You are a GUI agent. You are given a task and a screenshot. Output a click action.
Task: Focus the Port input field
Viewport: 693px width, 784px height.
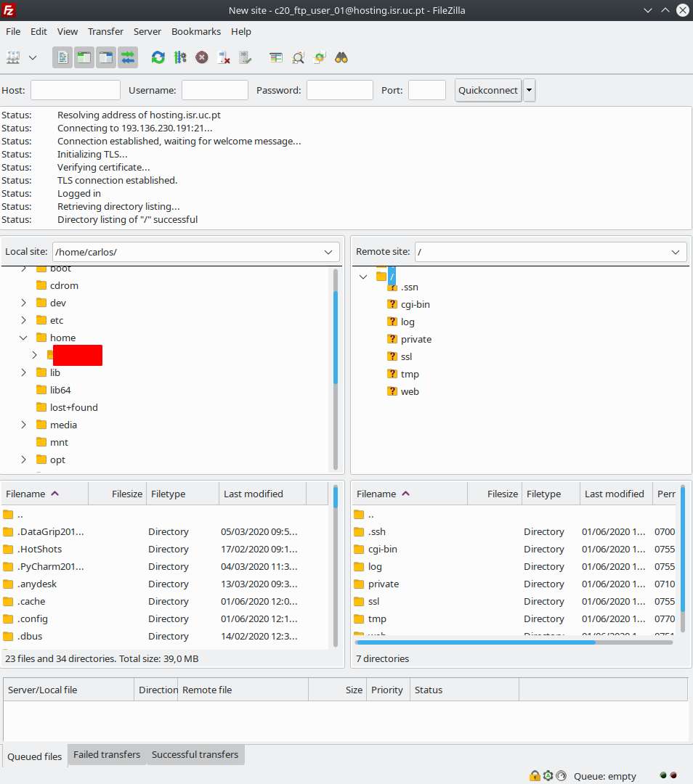pos(427,91)
